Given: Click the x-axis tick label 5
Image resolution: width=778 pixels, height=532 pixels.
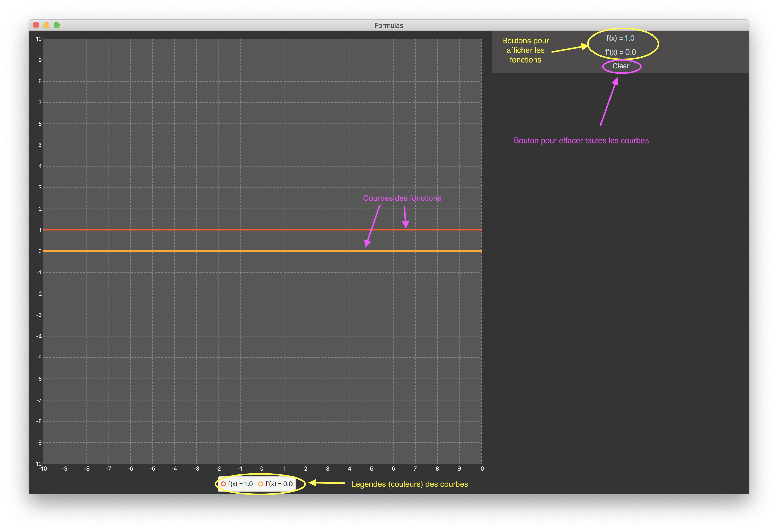Looking at the screenshot, I should click(372, 468).
